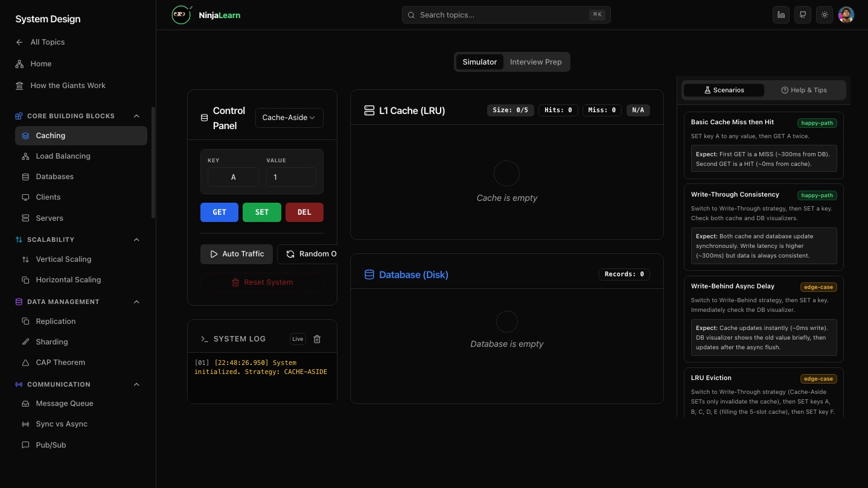Collapse the Data Management section
The image size is (868, 488).
136,302
